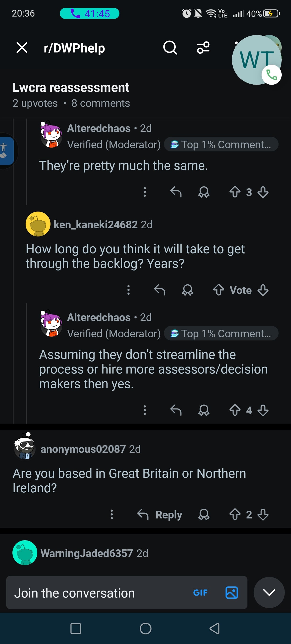Image resolution: width=291 pixels, height=644 pixels.
Task: Open comment sort and filter options icon
Action: (x=203, y=47)
